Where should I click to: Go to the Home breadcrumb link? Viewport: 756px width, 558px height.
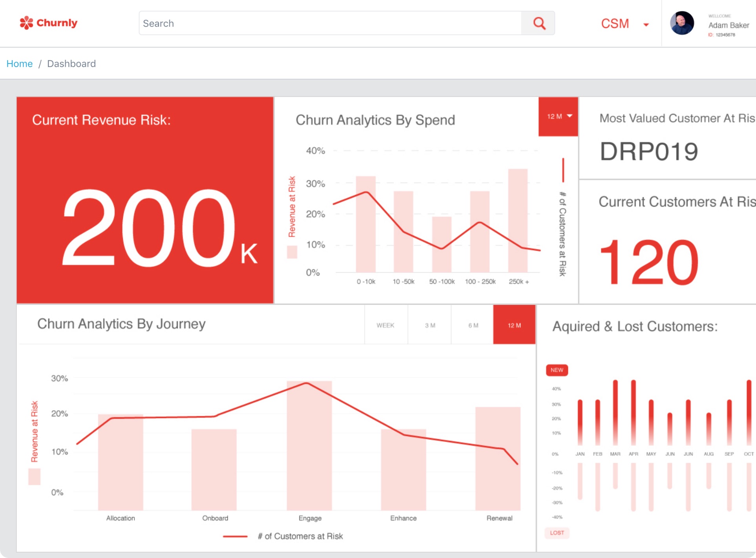20,64
